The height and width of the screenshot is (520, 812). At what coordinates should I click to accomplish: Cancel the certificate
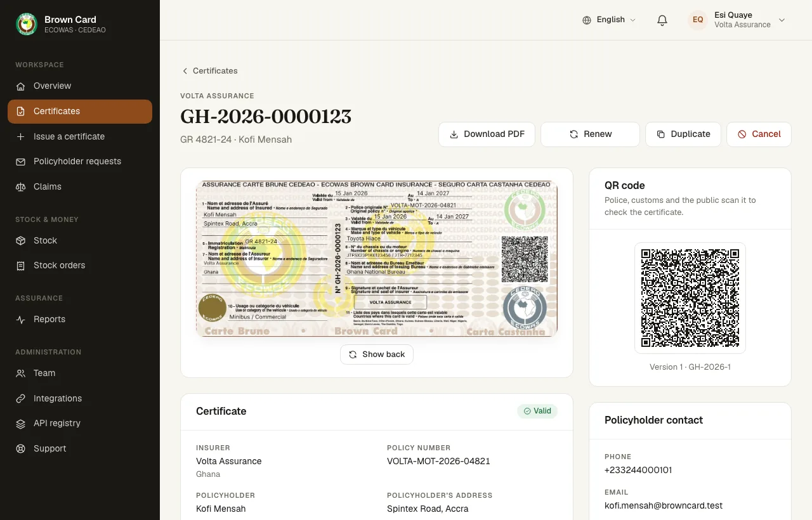[759, 134]
